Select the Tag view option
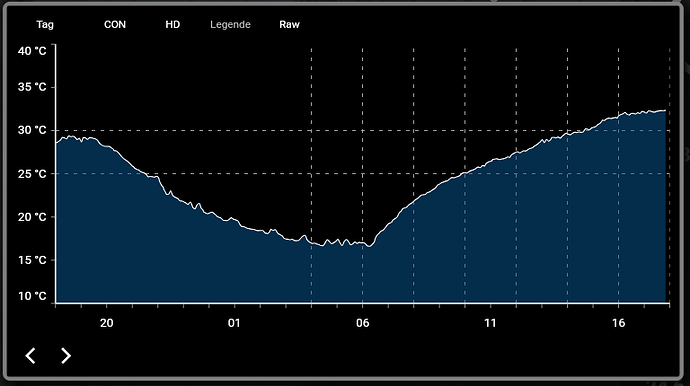Image resolution: width=690 pixels, height=386 pixels. click(45, 25)
